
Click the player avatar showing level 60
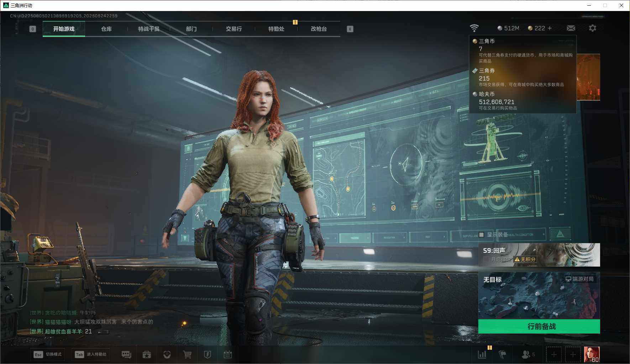click(x=592, y=354)
